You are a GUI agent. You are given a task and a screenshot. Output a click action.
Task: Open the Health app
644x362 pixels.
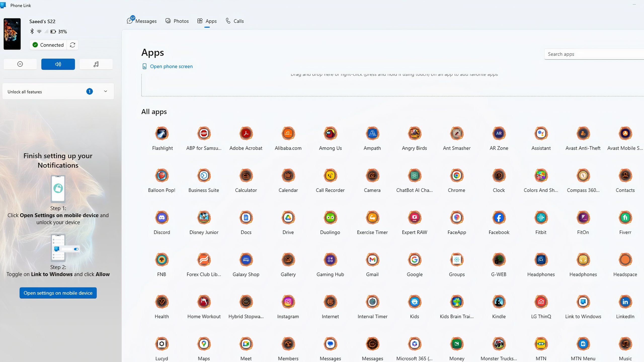[x=162, y=302]
